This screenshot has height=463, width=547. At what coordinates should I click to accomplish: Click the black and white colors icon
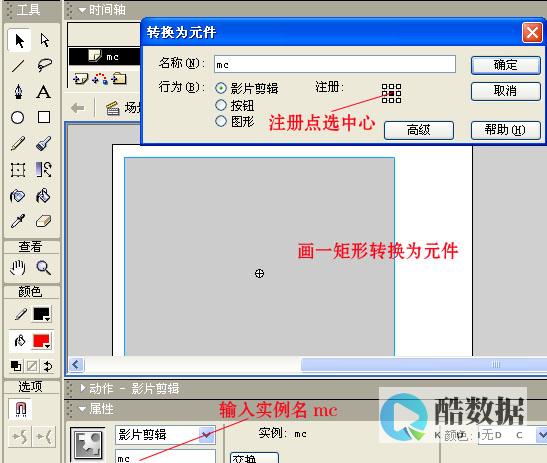[16, 366]
